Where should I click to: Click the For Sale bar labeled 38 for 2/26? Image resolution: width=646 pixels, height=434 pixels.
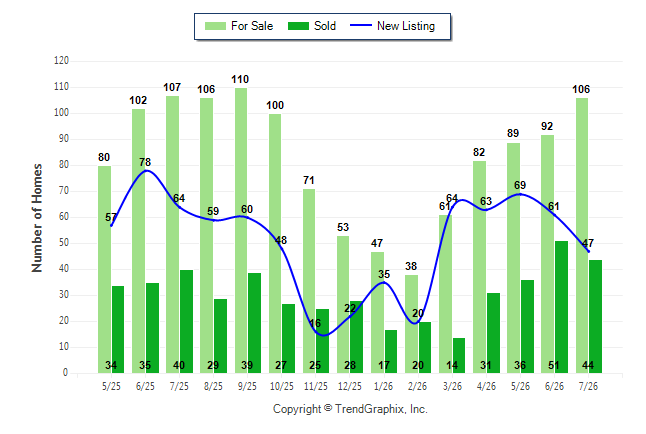[x=411, y=324]
